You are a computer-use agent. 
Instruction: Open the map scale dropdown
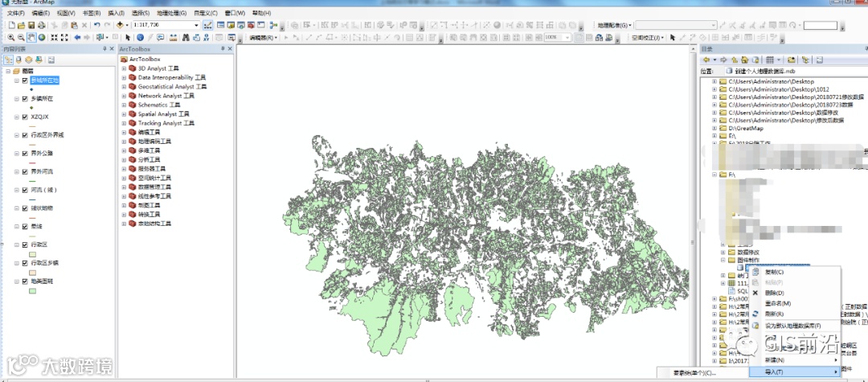tap(197, 25)
